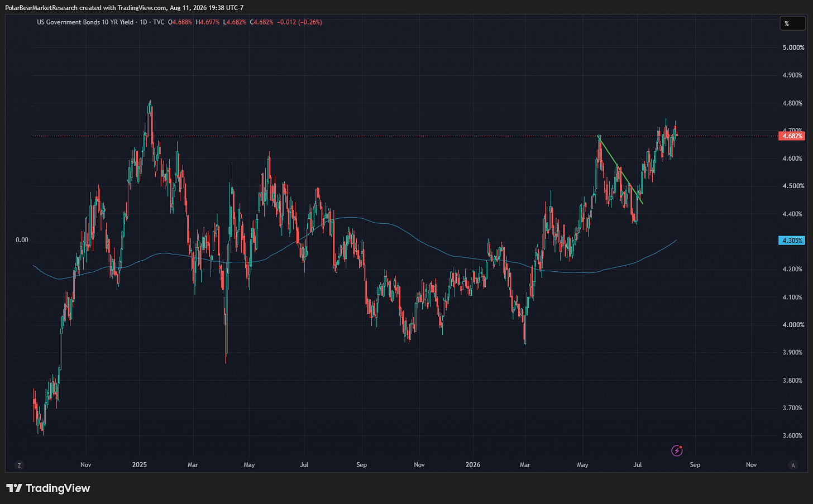Screen dimensions: 813x504
Task: Select the red 4.682% price label
Action: click(792, 136)
